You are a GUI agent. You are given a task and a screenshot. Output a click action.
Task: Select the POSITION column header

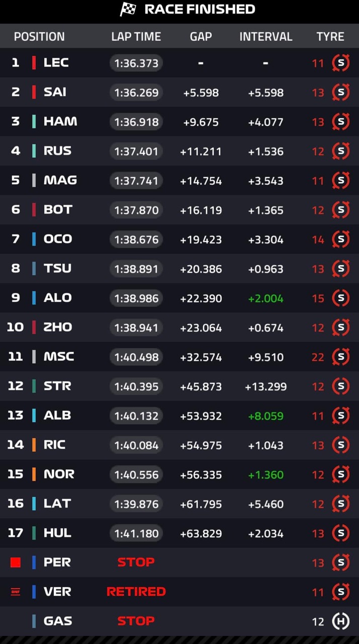click(x=39, y=37)
